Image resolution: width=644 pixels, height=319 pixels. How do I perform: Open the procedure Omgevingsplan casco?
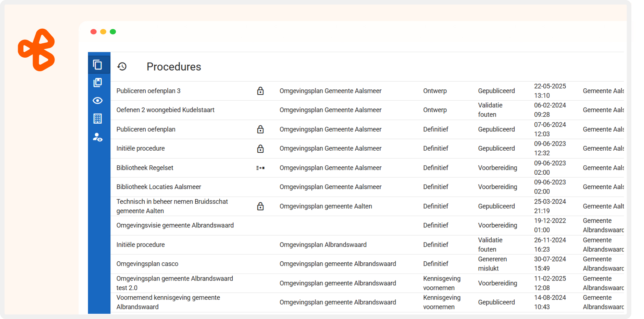point(147,264)
